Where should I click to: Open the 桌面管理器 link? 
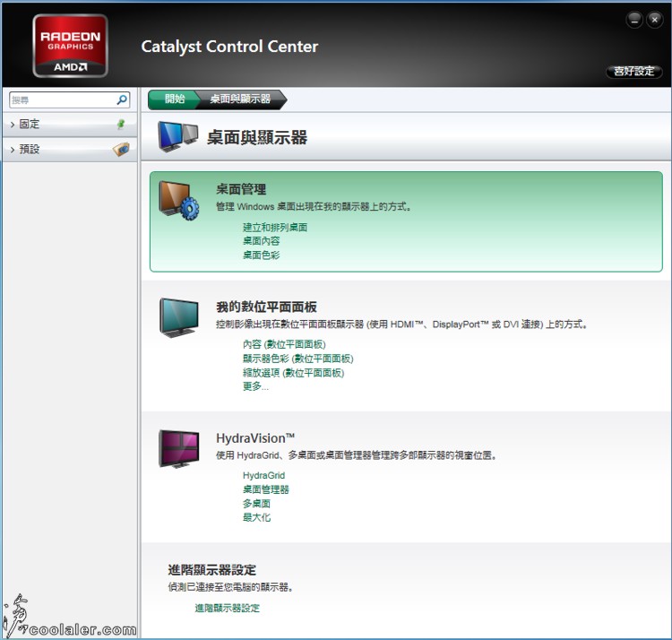(x=266, y=489)
